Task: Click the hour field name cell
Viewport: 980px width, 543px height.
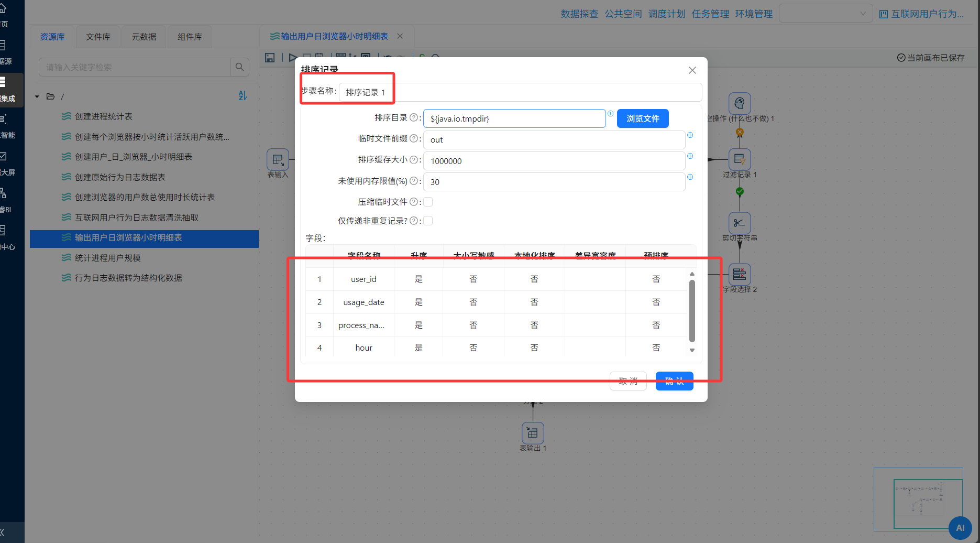Action: point(364,348)
